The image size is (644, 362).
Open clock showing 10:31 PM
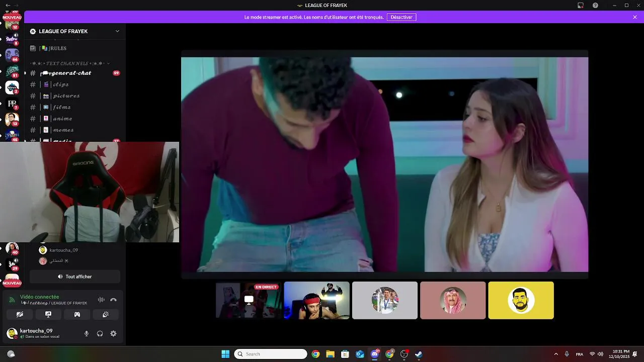(619, 354)
